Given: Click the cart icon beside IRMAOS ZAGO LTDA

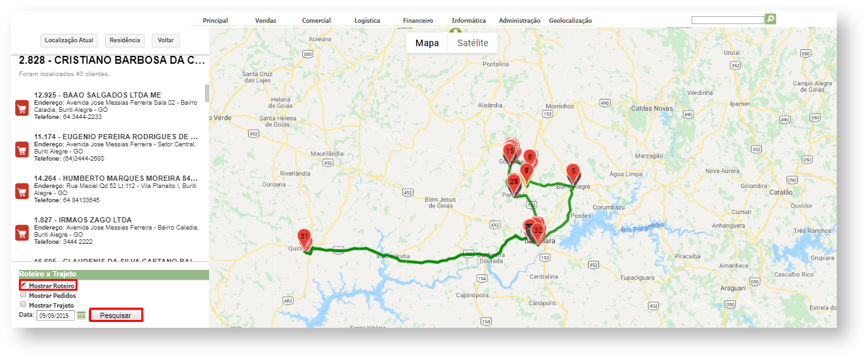Looking at the screenshot, I should [x=21, y=233].
